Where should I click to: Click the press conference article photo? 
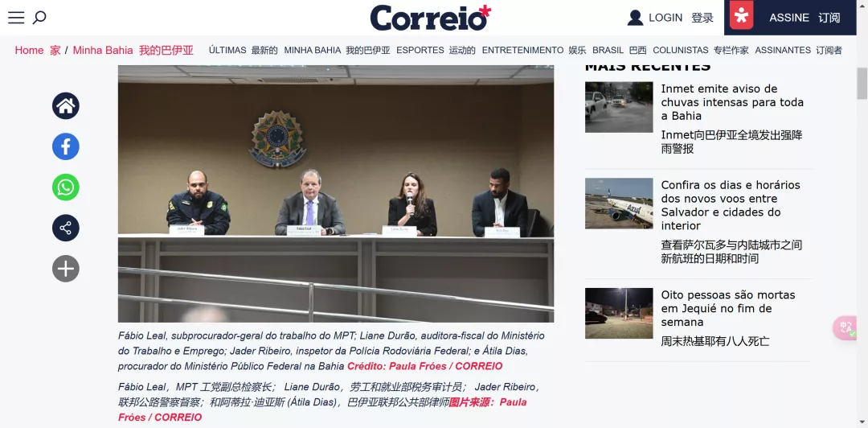point(336,194)
